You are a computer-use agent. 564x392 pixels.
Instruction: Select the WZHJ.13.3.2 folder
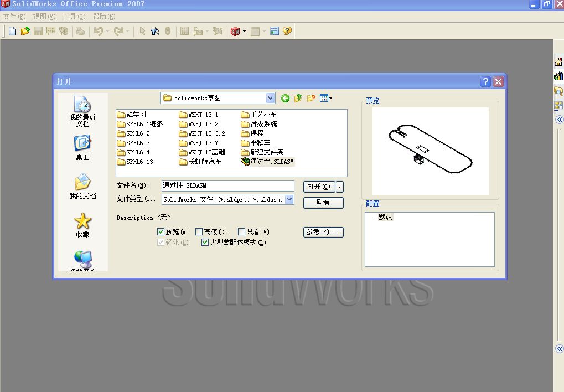click(202, 133)
